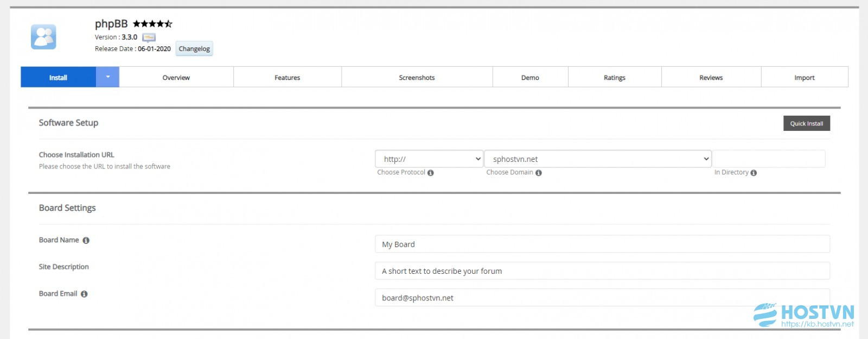
Task: Click the phpBB title text
Action: [111, 24]
